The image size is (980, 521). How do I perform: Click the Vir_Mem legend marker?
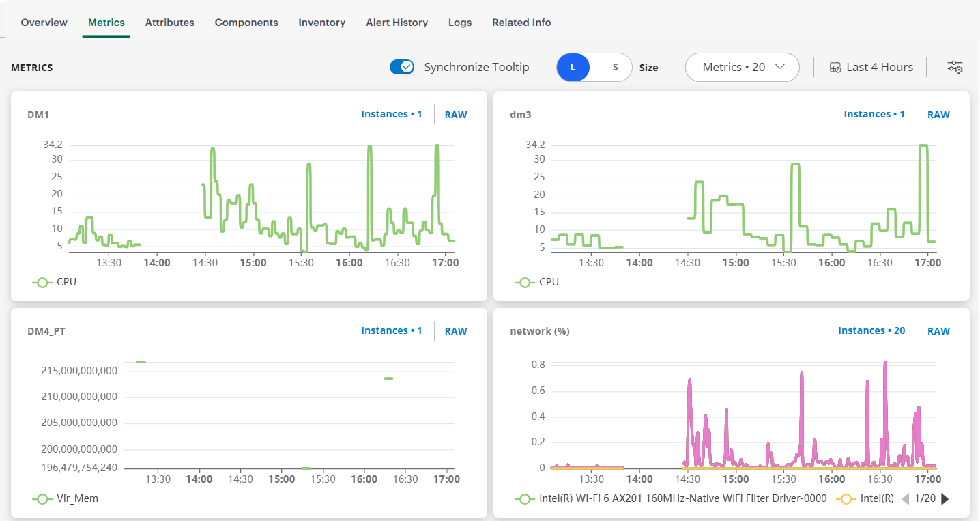(42, 498)
